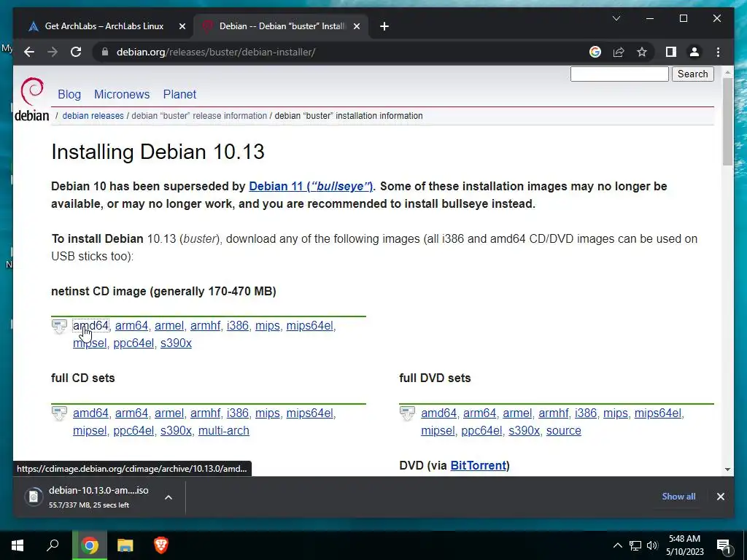This screenshot has height=560, width=747.
Task: Open the notification center icon
Action: [724, 545]
